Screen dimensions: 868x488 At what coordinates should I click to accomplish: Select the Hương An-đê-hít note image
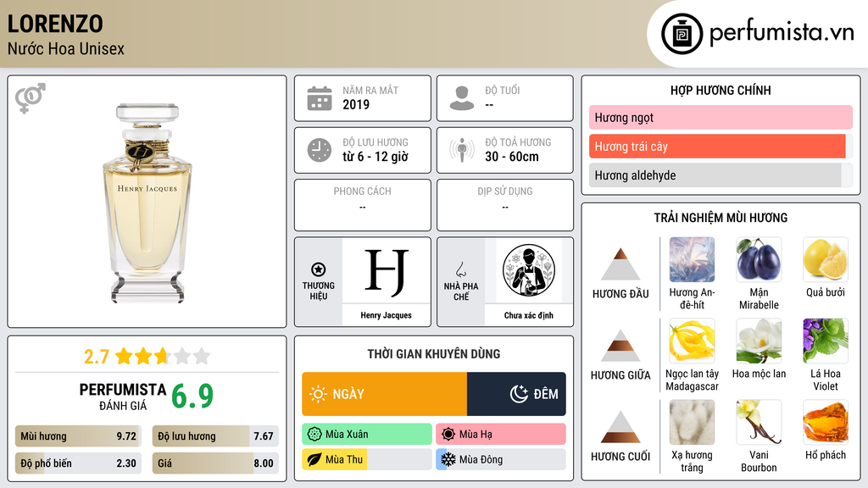[692, 259]
